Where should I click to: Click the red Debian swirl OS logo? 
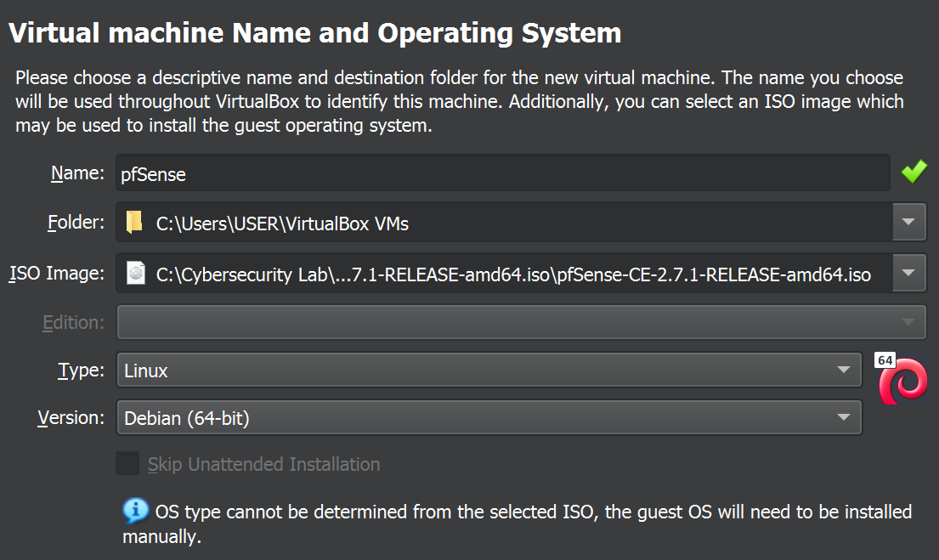(904, 384)
